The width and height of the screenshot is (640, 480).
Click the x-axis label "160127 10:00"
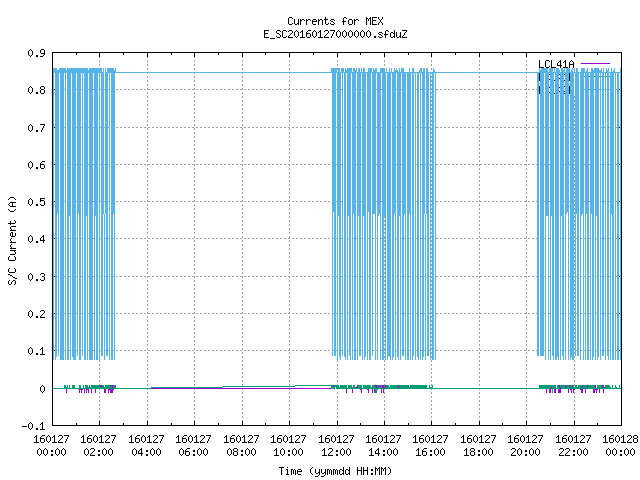[289, 446]
